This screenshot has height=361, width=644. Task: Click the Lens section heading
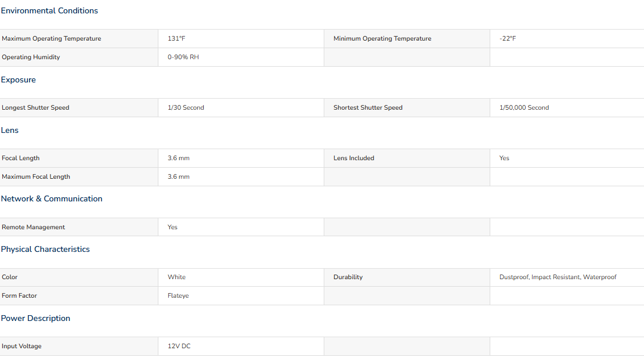coord(9,130)
